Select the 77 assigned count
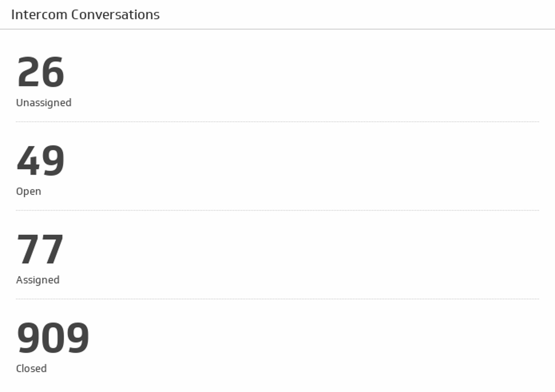The height and width of the screenshot is (392, 555). (40, 249)
